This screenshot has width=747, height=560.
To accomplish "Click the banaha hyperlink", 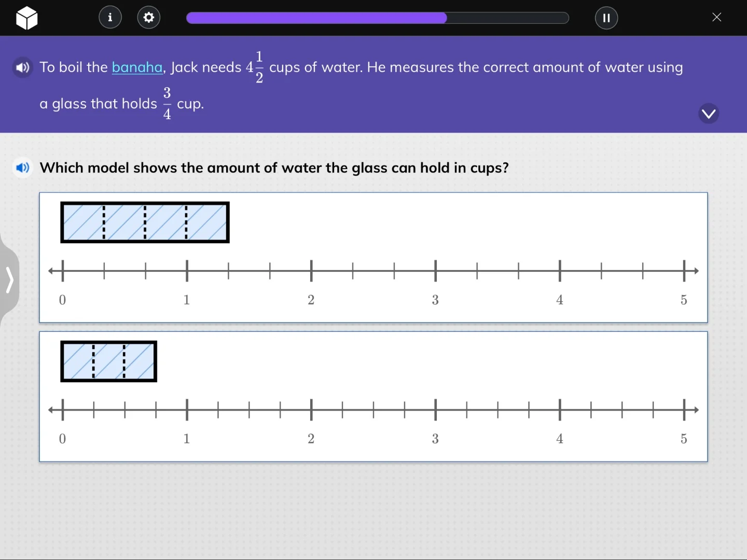I will (x=137, y=67).
